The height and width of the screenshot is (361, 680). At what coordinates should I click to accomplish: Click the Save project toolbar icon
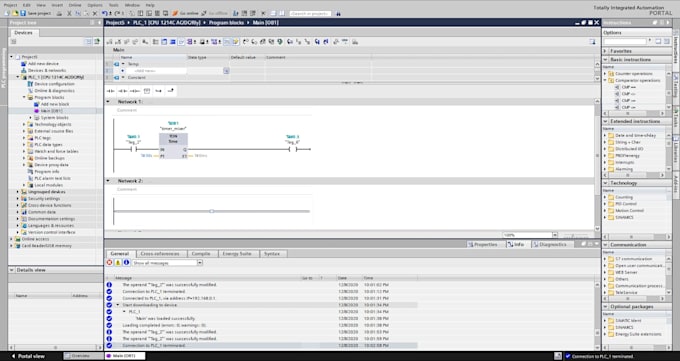(x=23, y=13)
